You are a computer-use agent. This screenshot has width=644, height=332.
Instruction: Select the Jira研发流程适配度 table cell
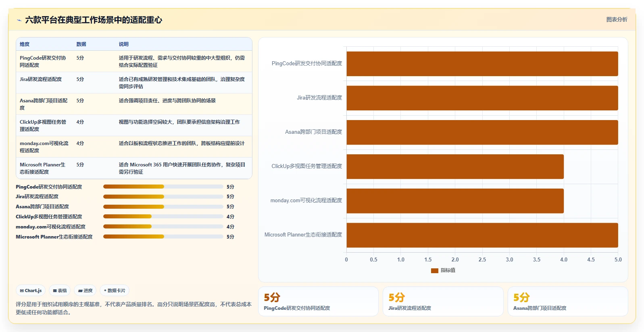tap(44, 83)
